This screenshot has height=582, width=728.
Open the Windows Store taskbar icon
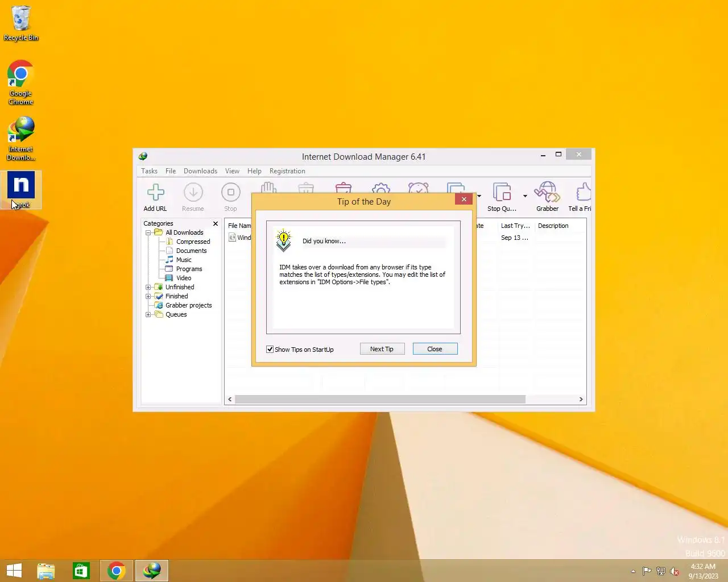point(81,571)
